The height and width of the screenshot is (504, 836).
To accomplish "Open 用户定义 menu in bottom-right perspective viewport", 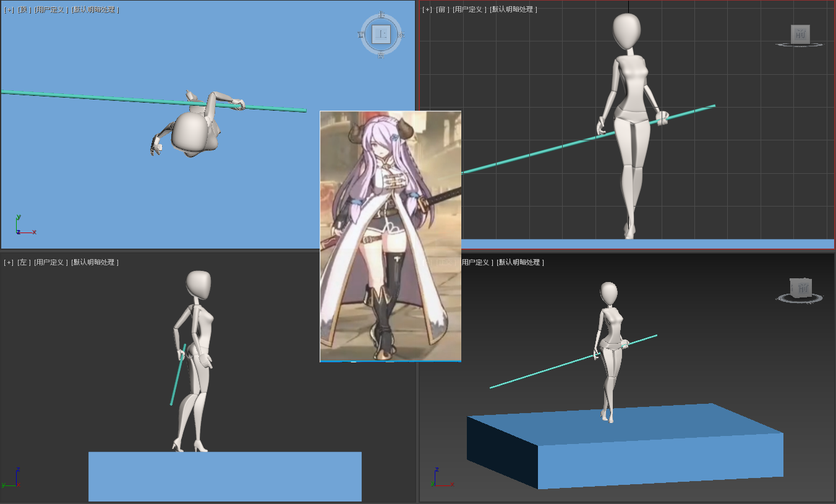I will point(477,262).
